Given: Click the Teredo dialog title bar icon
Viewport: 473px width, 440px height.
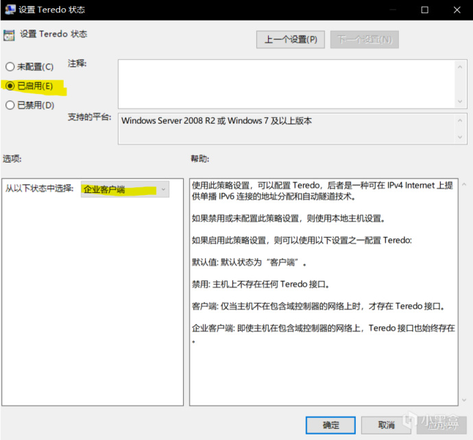Looking at the screenshot, I should [10, 9].
